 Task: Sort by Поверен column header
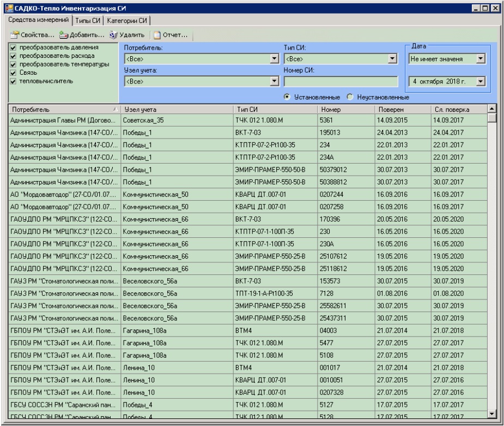tap(403, 110)
